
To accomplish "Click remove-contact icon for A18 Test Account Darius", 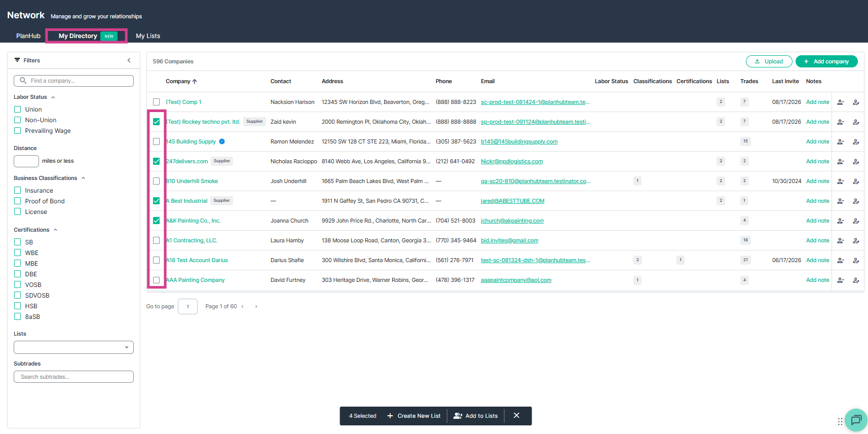I will tap(840, 261).
